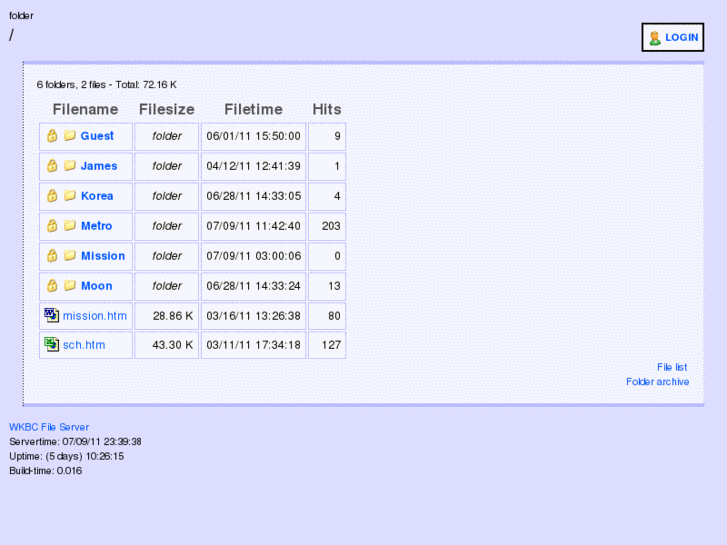Image resolution: width=727 pixels, height=545 pixels.
Task: Click the 'folder' filesize cell for Metro
Action: [x=167, y=226]
